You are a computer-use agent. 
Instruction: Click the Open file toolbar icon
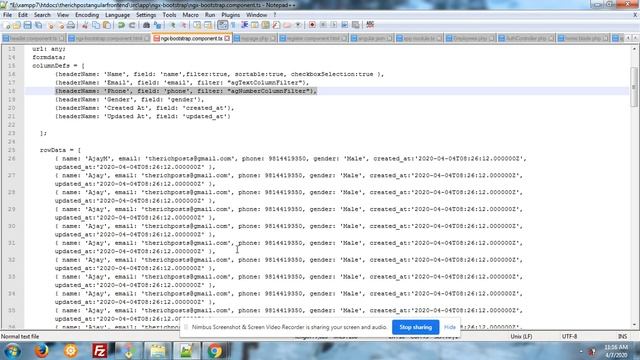pyautogui.click(x=17, y=25)
